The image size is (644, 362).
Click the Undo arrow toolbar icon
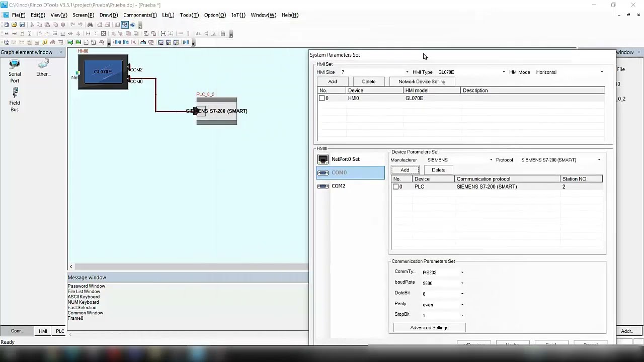point(72,25)
